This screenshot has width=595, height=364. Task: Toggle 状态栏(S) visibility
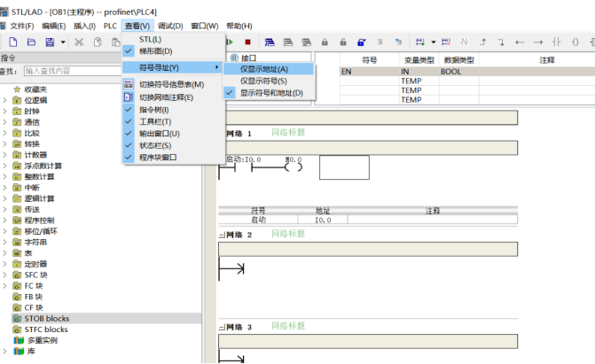click(174, 145)
